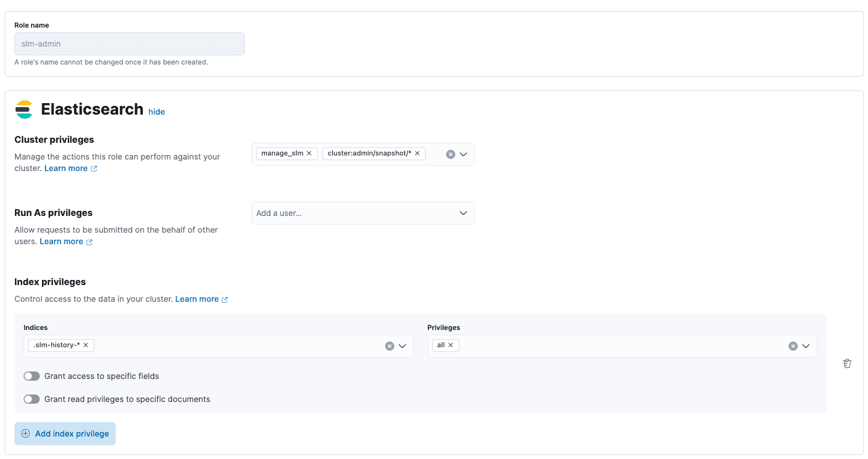
Task: Clear the Privileges field with its circled x
Action: [x=793, y=346]
